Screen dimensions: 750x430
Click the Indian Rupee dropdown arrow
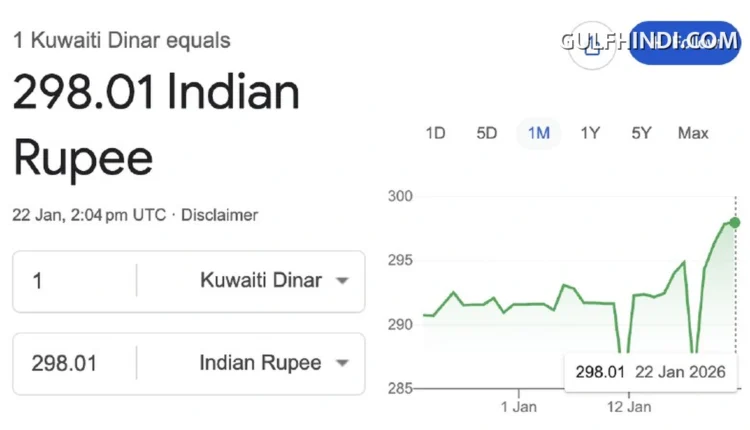click(342, 364)
